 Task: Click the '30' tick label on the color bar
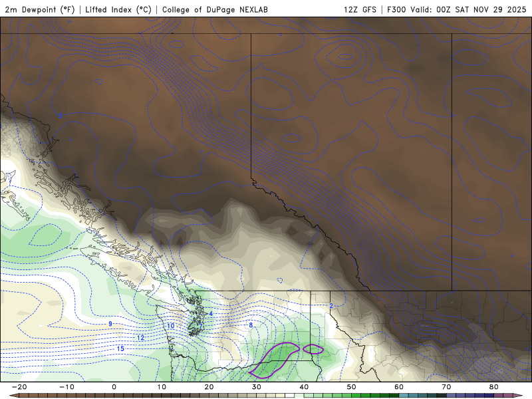pyautogui.click(x=257, y=387)
